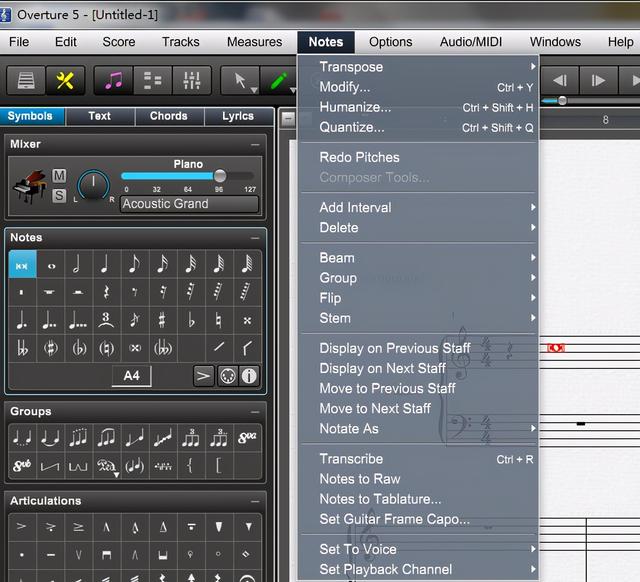Select the slur group symbol
The height and width of the screenshot is (582, 640).
(107, 438)
